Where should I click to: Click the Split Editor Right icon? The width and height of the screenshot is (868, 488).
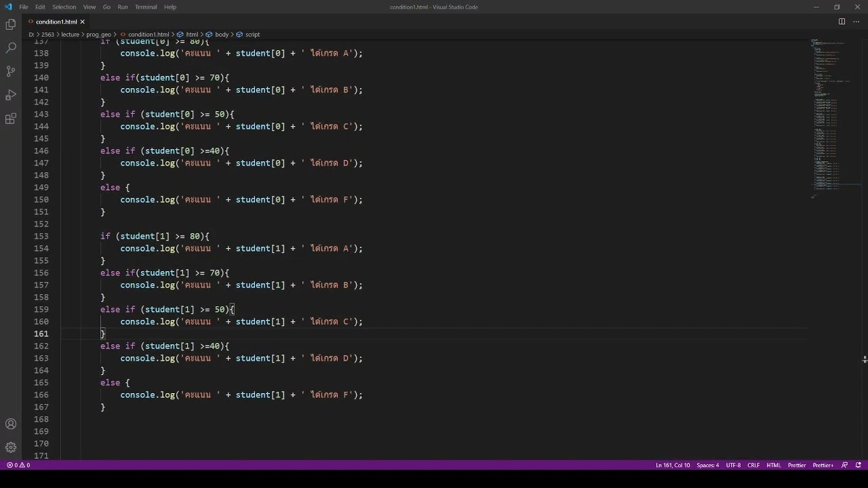pos(842,22)
